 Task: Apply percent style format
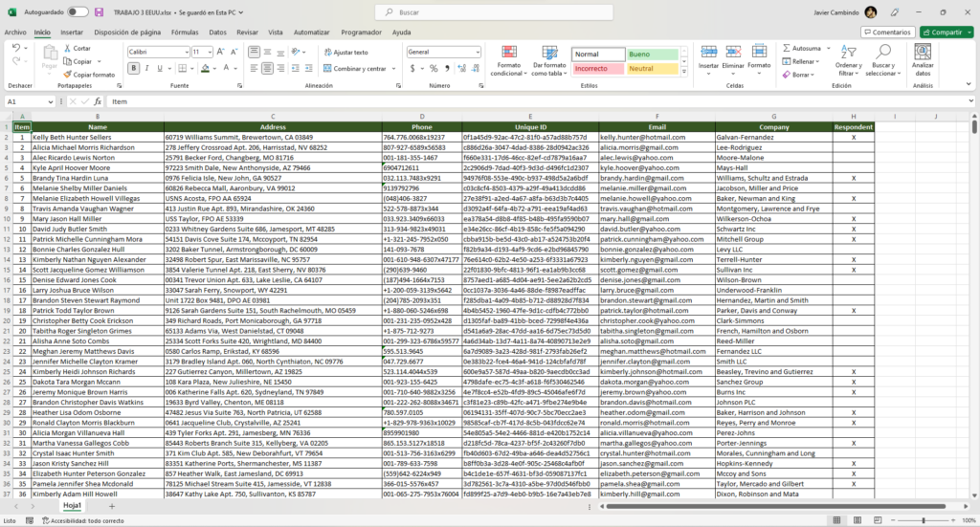(x=434, y=68)
